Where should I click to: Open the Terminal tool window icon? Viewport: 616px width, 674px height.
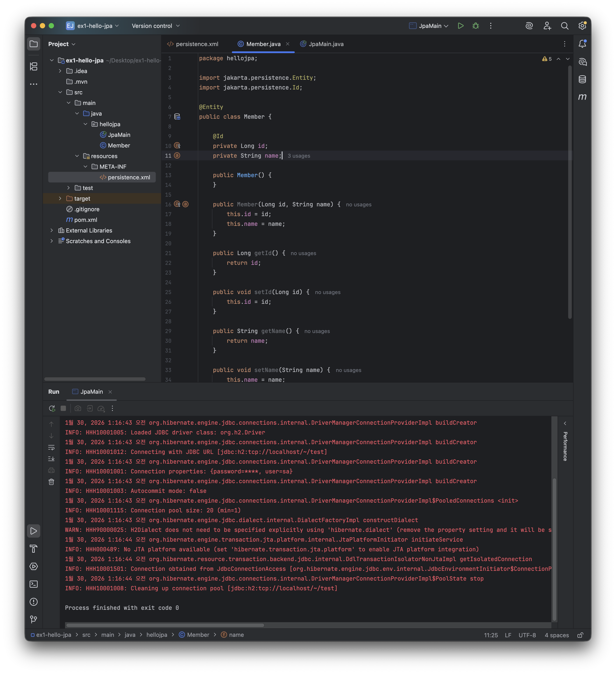click(x=34, y=584)
